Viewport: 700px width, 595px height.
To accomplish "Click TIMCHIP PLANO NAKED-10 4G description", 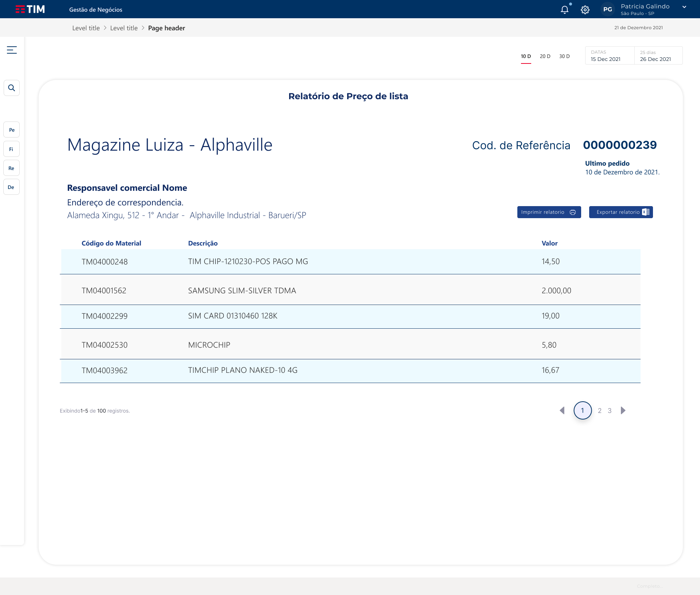I will [243, 370].
